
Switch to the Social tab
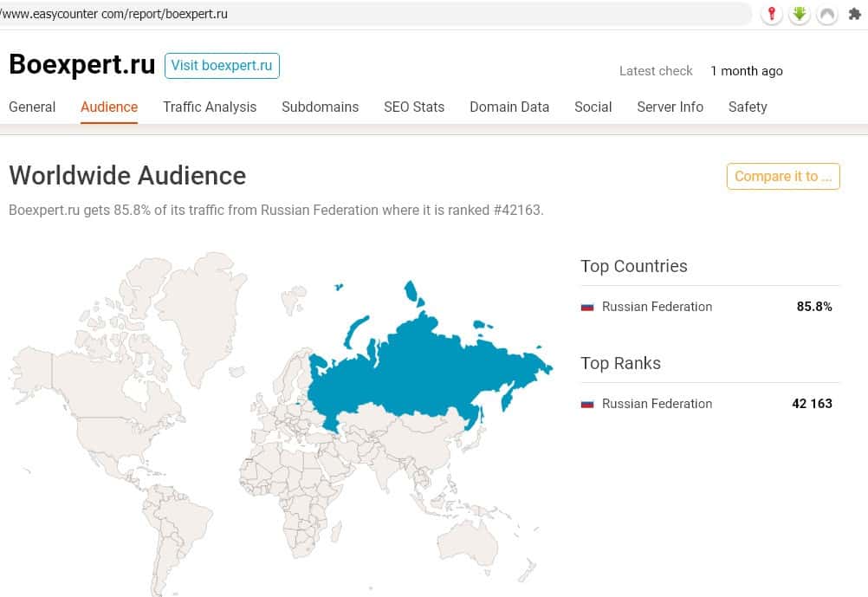(x=593, y=107)
